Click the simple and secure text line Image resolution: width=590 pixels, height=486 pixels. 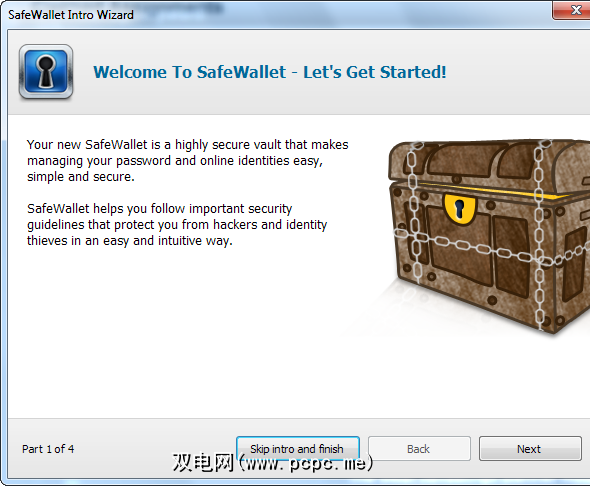tap(81, 177)
